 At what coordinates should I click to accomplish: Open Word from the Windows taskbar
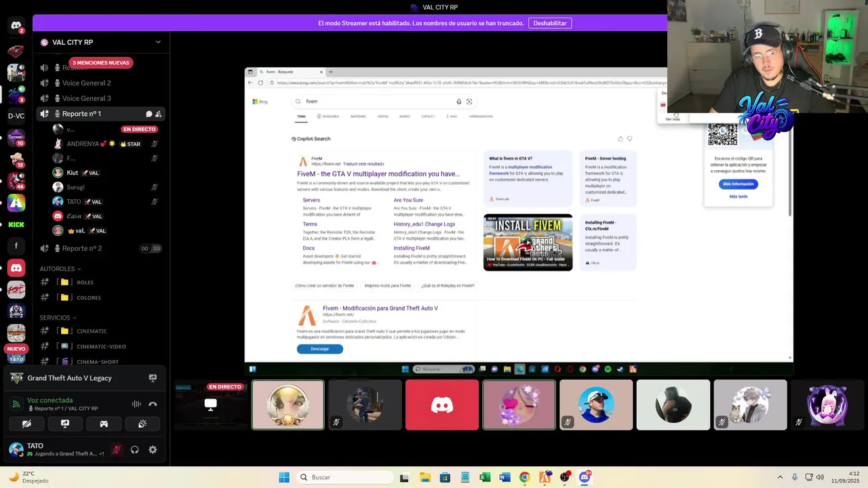pos(505,477)
